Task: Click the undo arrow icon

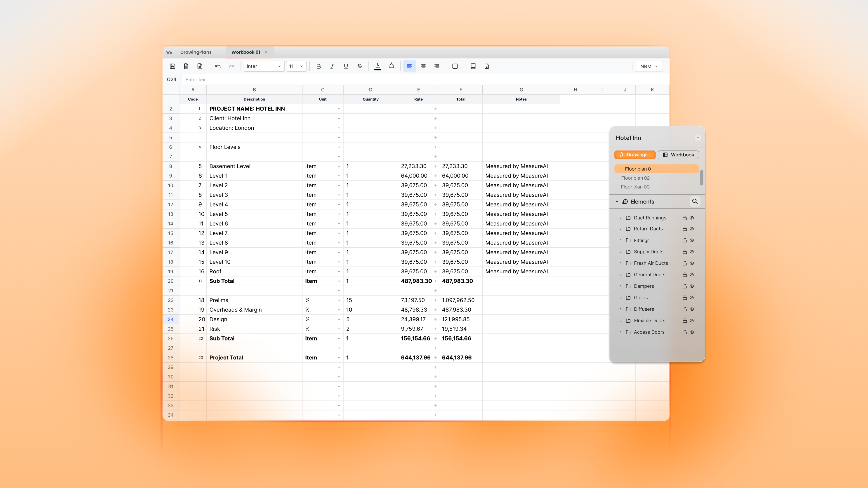Action: click(218, 66)
